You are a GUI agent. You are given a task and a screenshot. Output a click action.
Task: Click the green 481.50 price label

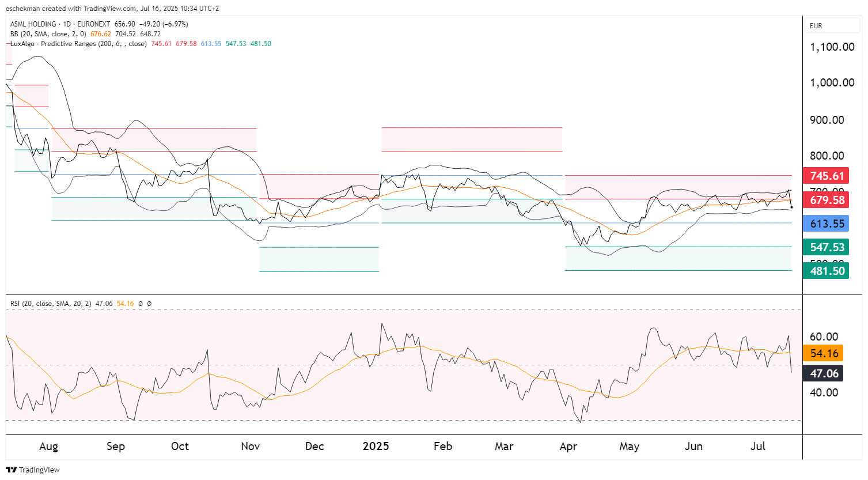(x=827, y=270)
